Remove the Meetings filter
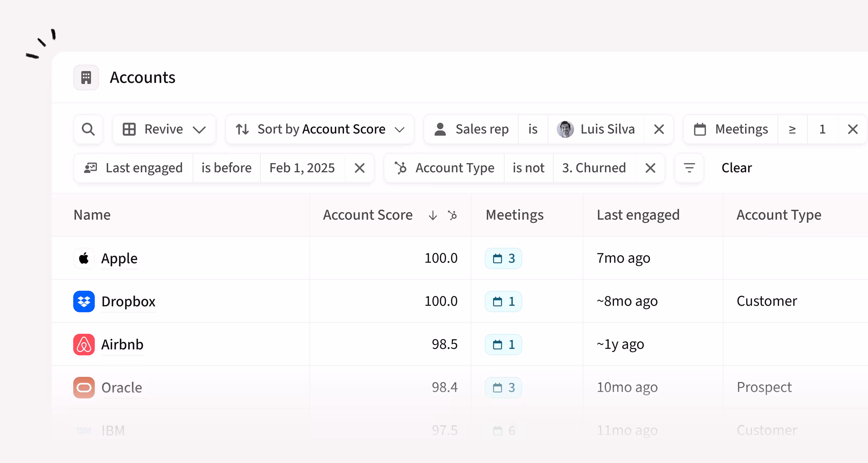Screen dimensions: 868x463 (853, 129)
